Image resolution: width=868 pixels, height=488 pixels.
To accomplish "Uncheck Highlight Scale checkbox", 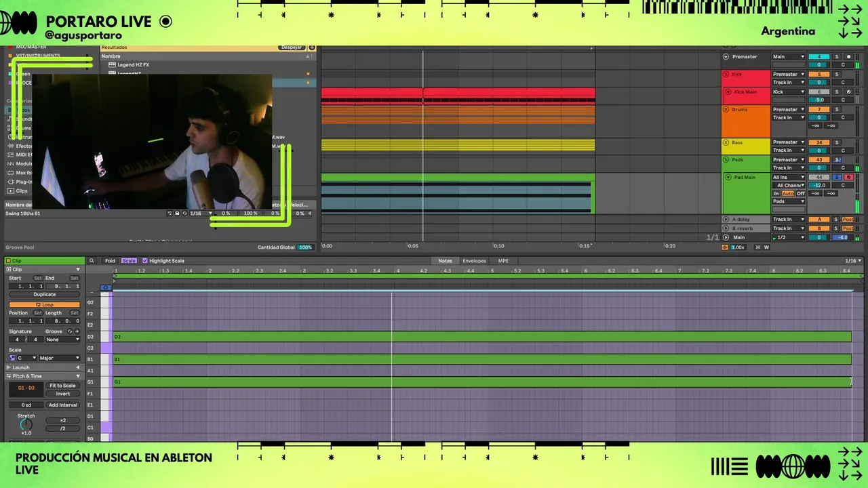I will [x=144, y=261].
